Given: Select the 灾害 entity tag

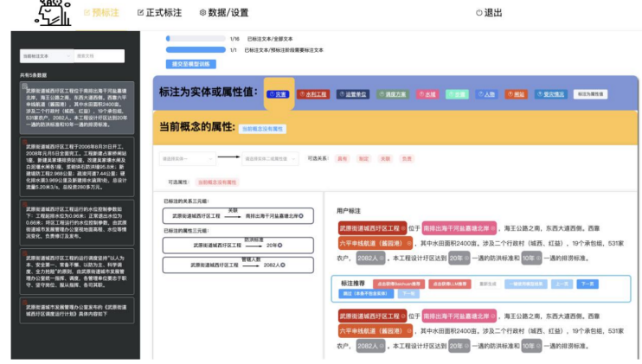Looking at the screenshot, I should (279, 93).
